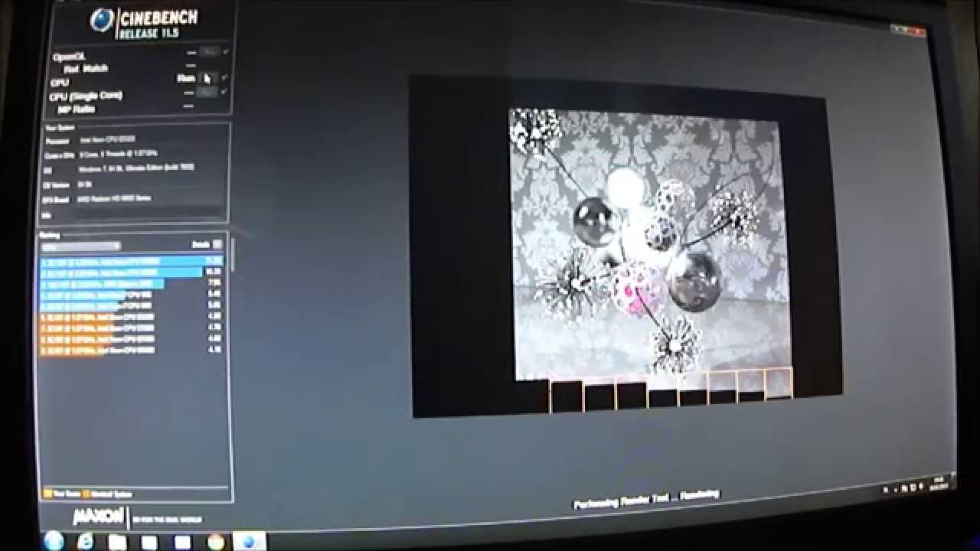This screenshot has height=551, width=980.
Task: Toggle the Details checkbox in Ranking
Action: [x=217, y=245]
